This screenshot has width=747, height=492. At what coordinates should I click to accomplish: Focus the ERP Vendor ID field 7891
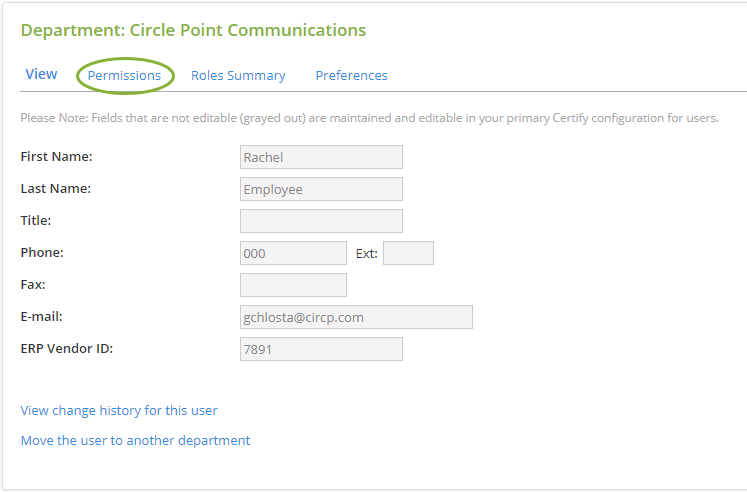321,349
